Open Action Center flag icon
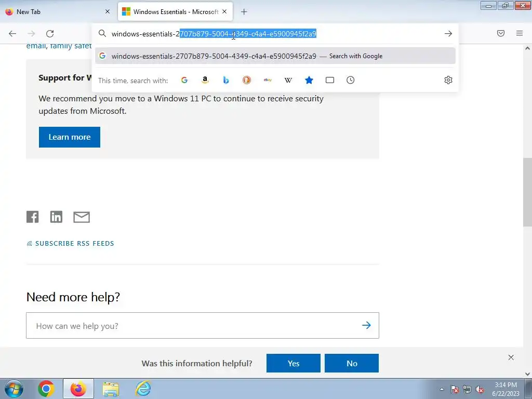This screenshot has height=399, width=532. tap(455, 389)
